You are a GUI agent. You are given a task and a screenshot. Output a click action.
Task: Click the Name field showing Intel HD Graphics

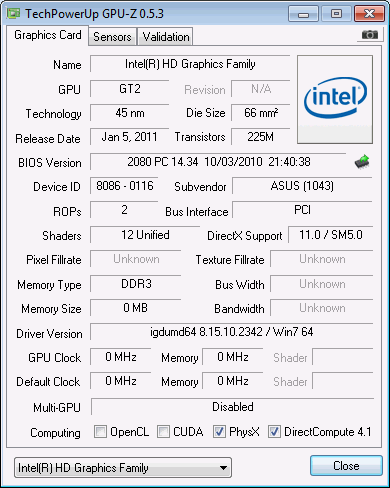190,64
